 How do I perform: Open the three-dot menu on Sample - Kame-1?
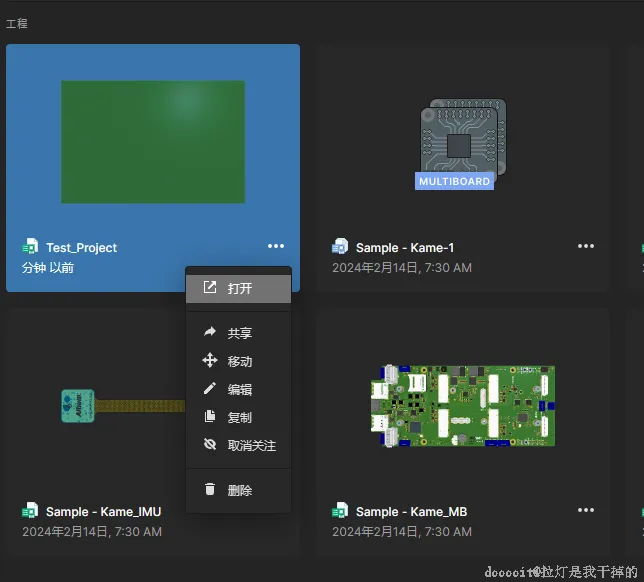click(x=586, y=246)
